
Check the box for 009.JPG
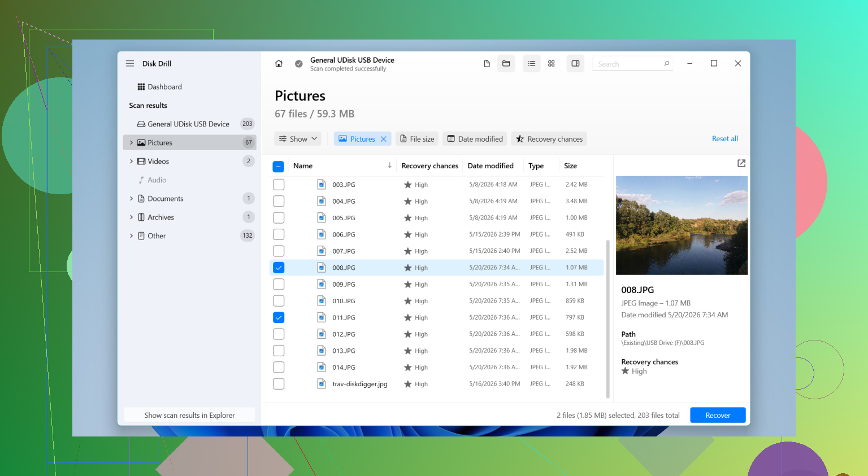[x=279, y=285]
